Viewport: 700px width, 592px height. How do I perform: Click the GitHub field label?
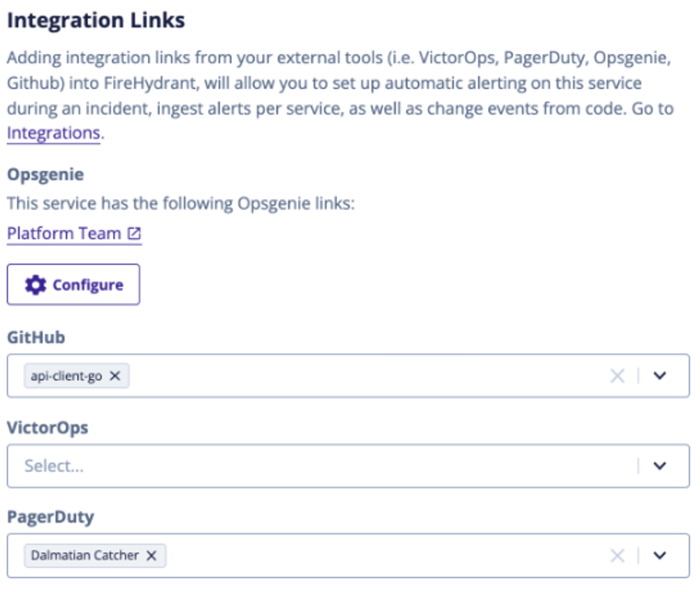point(36,338)
